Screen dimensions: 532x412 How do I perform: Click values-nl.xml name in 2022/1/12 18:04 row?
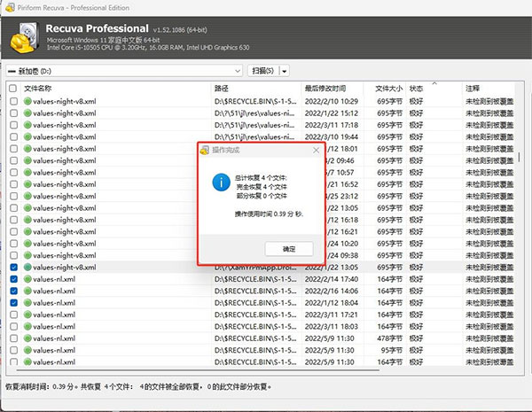pyautogui.click(x=54, y=303)
